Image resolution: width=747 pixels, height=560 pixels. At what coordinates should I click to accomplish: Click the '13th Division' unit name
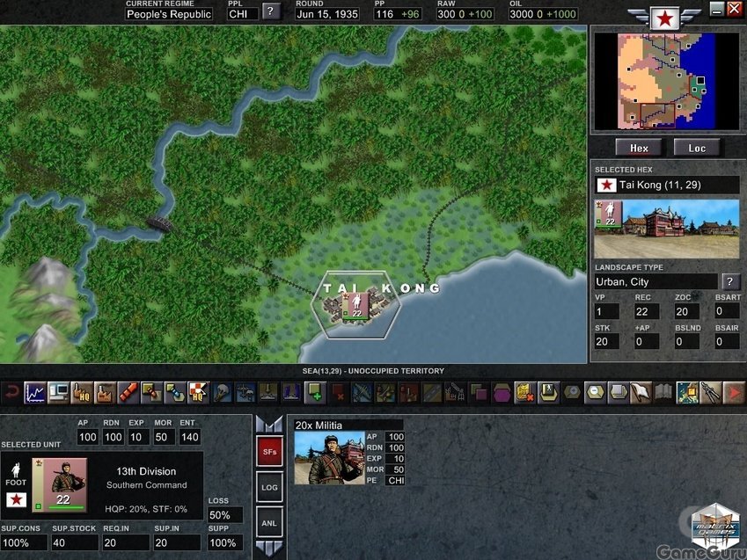click(x=146, y=471)
